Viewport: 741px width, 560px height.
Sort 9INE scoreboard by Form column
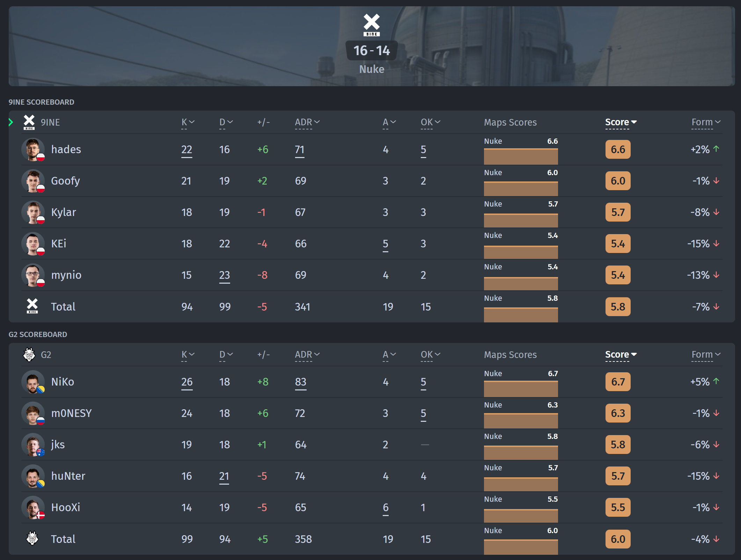coord(706,122)
